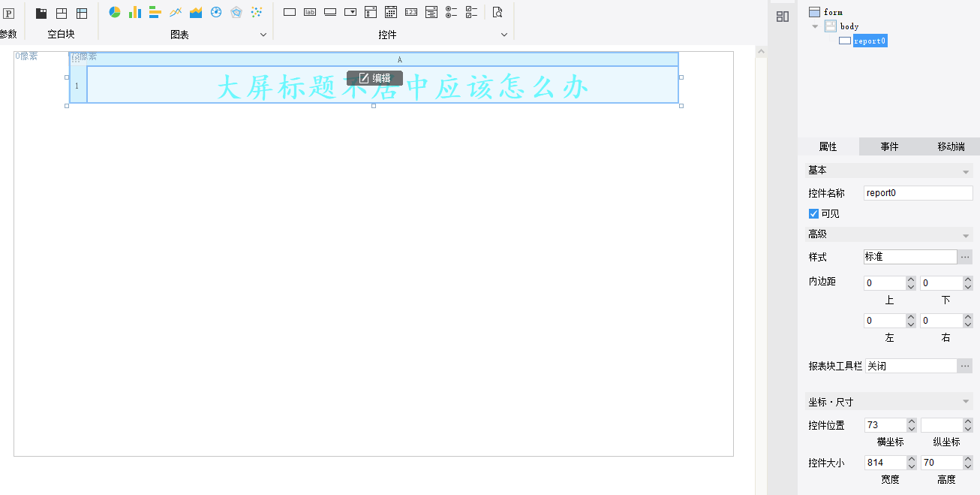Add a text box widget
This screenshot has height=495, width=980.
coord(290,12)
